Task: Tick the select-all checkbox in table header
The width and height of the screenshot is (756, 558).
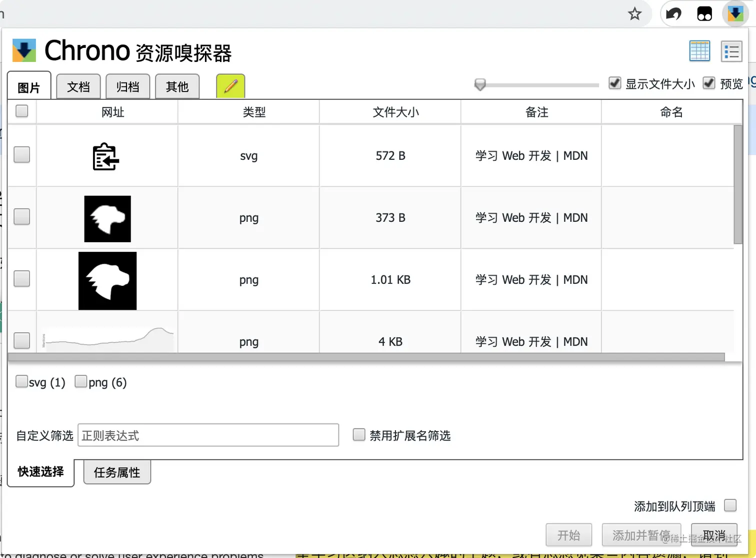Action: (22, 111)
